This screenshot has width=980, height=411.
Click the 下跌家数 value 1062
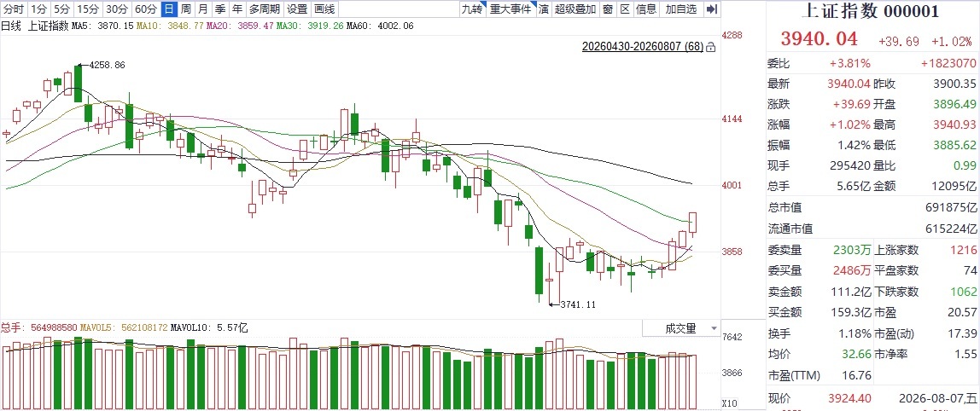(965, 291)
